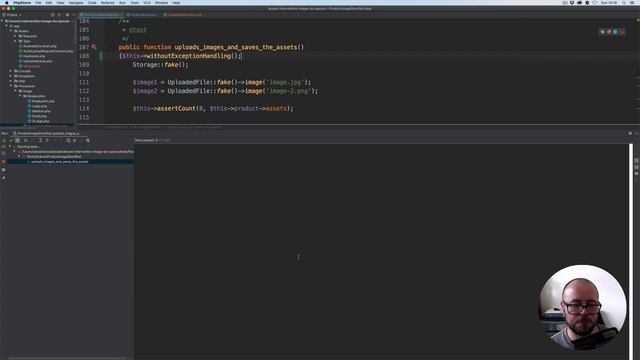Open the Project view dropdown
640x360 pixels.
click(12, 15)
